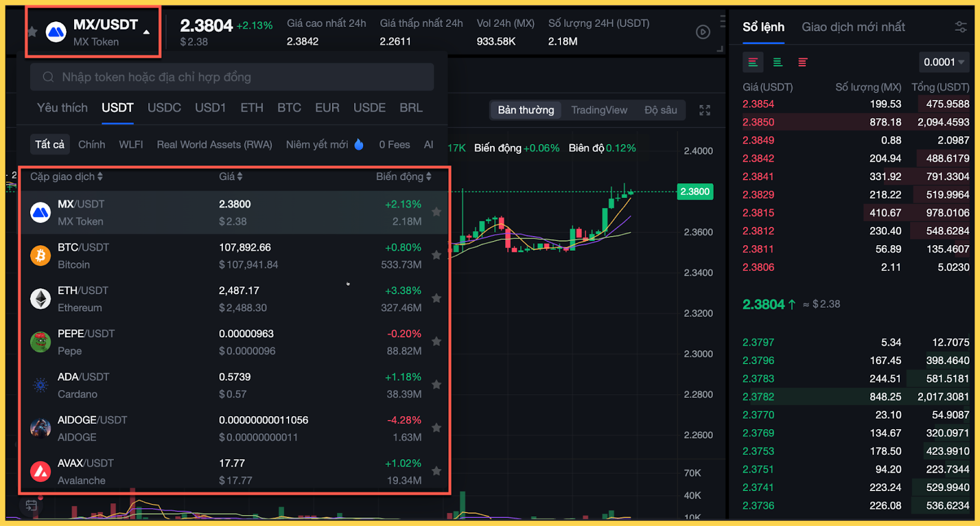Toggle favorite star on PEPE/USDT row

(436, 341)
